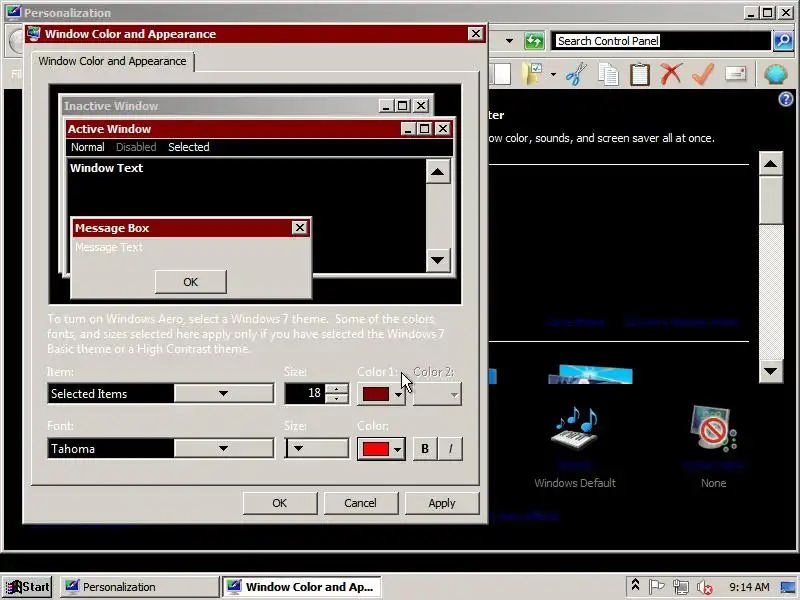Open the Color 1 dark red swatch
This screenshot has width=800, height=600.
(382, 394)
